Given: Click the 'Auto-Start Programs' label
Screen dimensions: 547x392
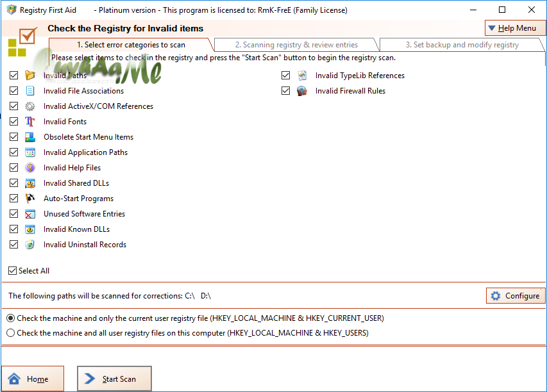Looking at the screenshot, I should click(78, 199).
